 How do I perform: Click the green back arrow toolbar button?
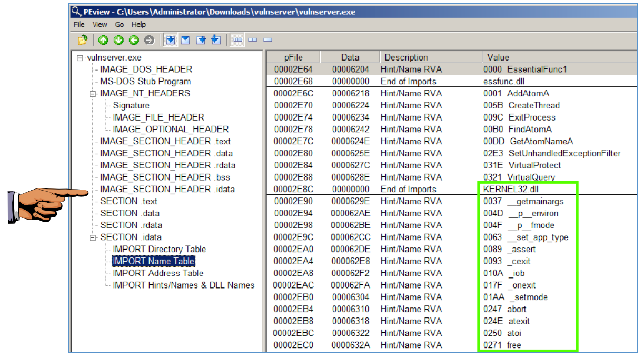click(134, 40)
